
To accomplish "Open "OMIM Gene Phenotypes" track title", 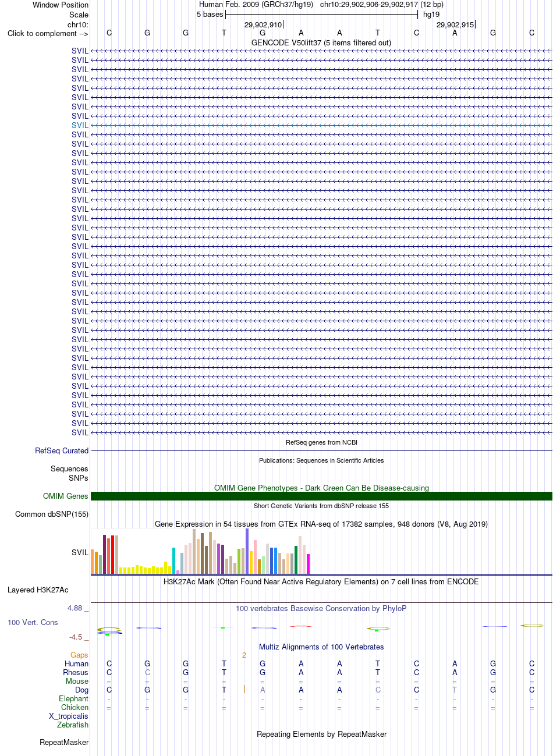I will coord(321,488).
